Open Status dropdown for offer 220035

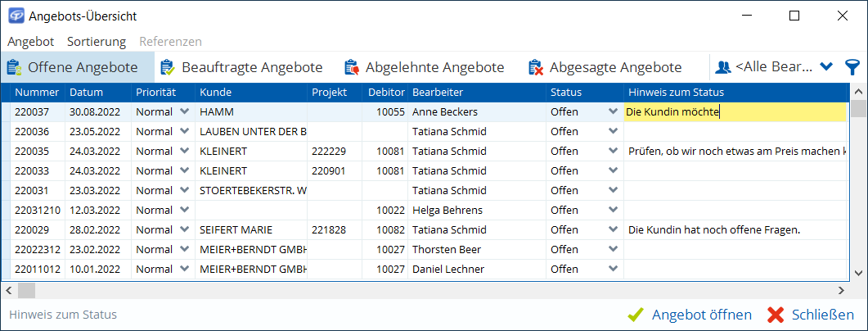tap(613, 151)
